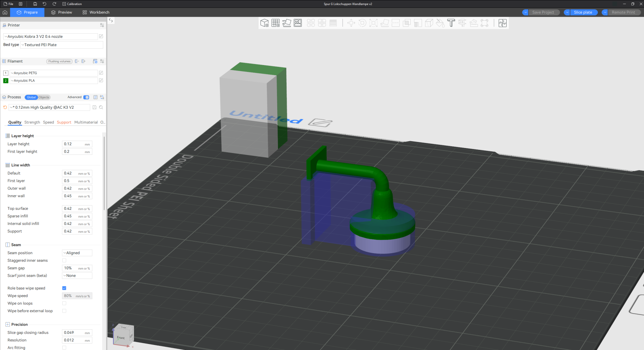Click the green filament 2 color swatch

click(6, 81)
